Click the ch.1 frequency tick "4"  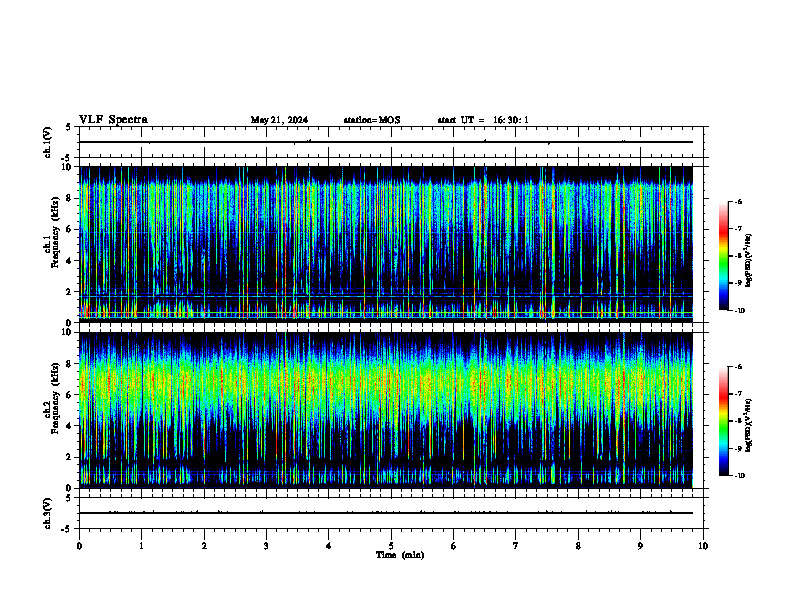(x=70, y=261)
